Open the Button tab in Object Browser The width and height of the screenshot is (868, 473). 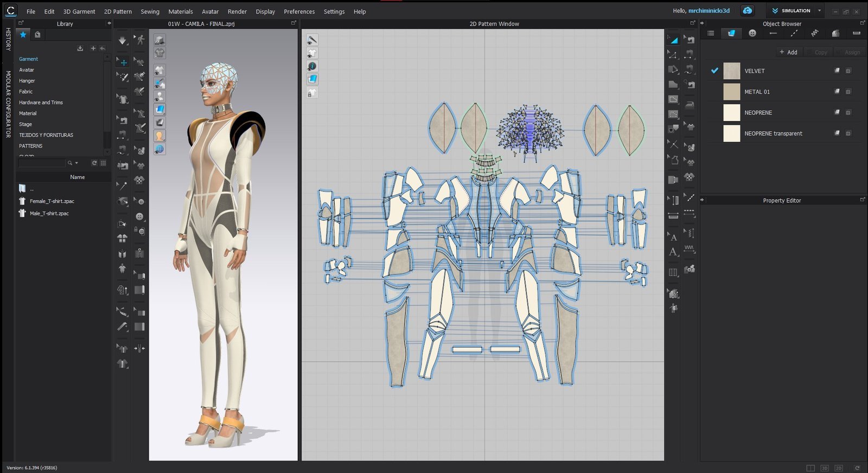(x=752, y=33)
